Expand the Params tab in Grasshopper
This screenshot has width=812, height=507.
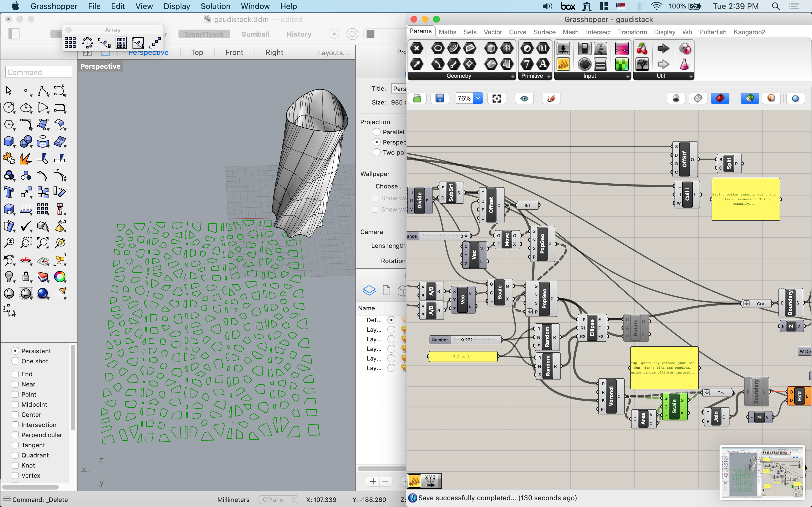click(x=419, y=32)
